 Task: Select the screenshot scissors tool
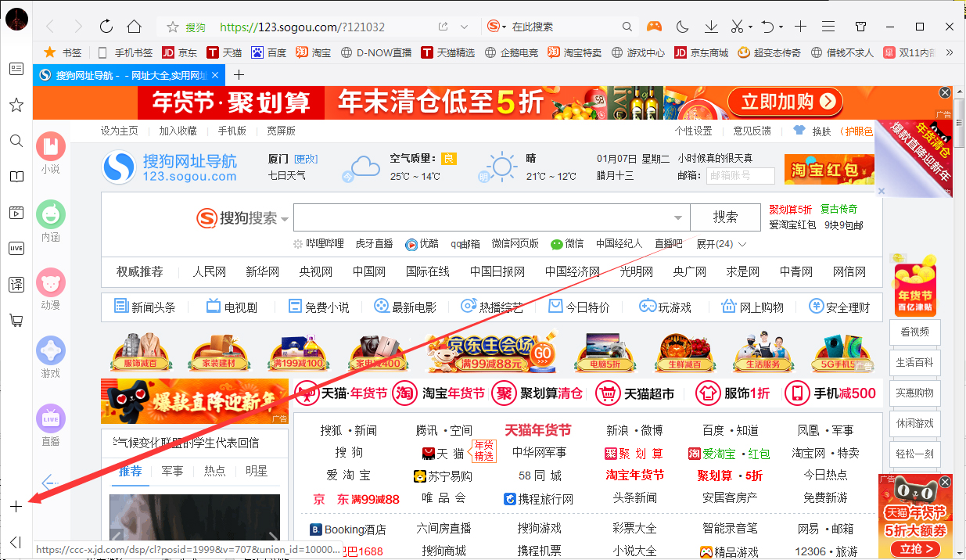738,26
